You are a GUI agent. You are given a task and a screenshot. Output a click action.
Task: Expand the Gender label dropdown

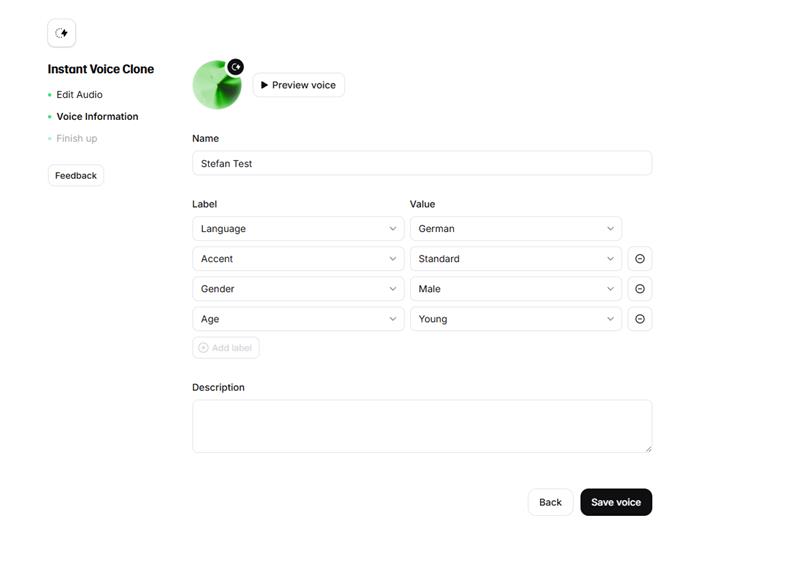(x=298, y=289)
